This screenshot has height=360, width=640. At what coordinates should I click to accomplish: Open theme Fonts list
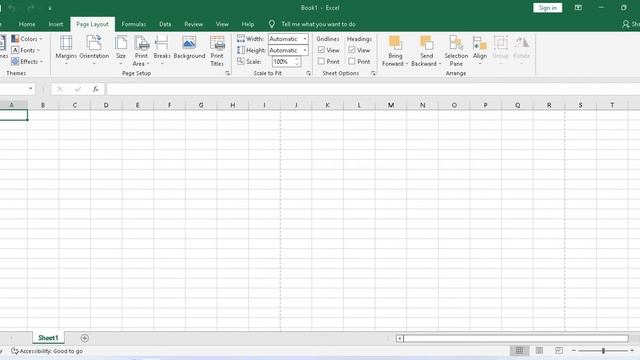(x=26, y=50)
